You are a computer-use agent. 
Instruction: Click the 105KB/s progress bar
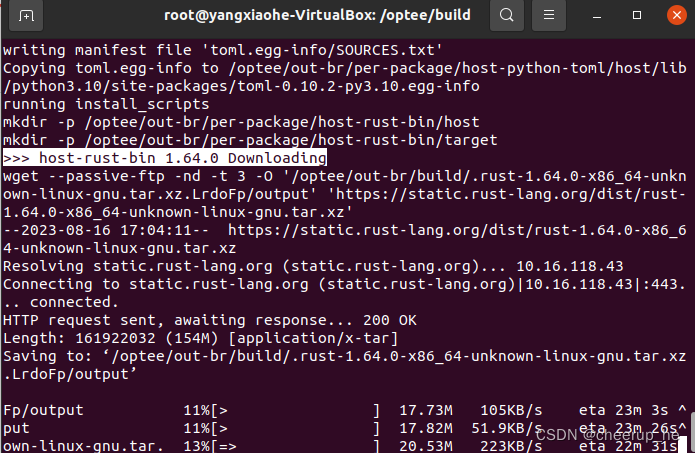(295, 410)
